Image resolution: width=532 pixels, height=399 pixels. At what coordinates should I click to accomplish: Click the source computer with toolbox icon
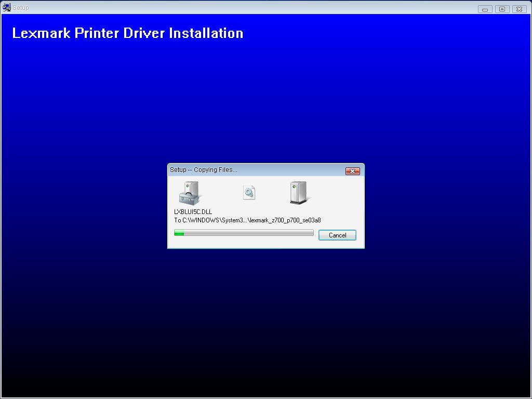(189, 193)
